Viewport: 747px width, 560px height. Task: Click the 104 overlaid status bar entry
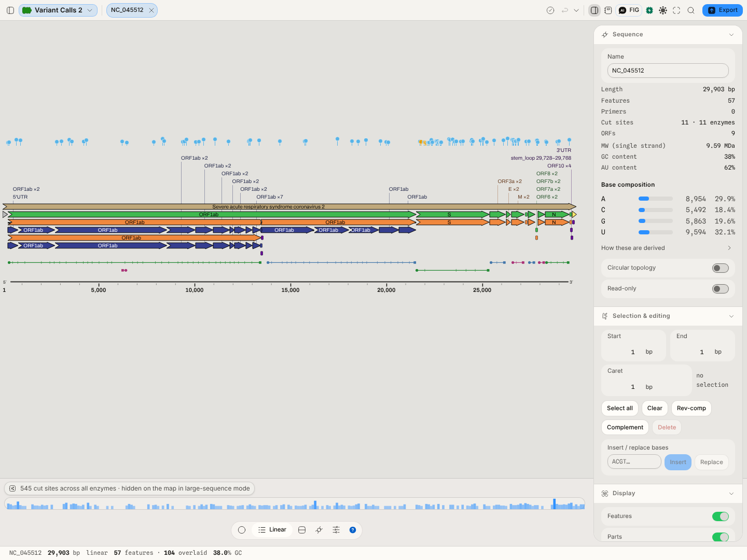[x=185, y=553]
